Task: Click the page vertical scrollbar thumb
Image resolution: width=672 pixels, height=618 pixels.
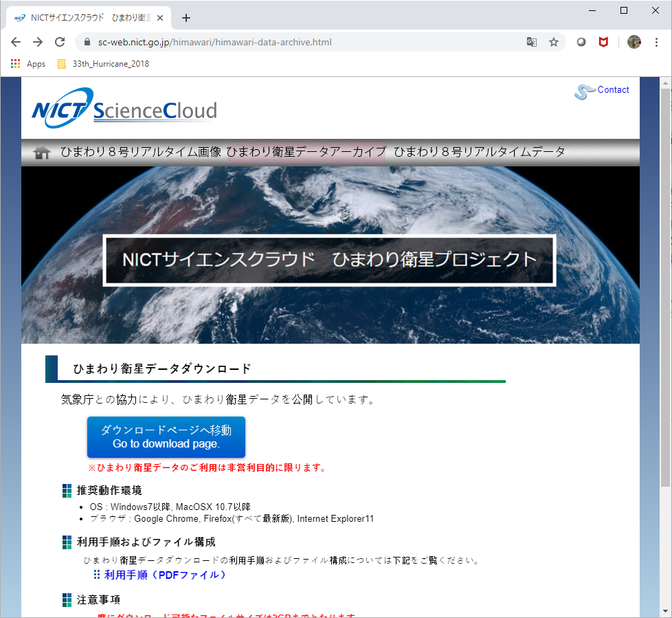Action: pyautogui.click(x=665, y=287)
